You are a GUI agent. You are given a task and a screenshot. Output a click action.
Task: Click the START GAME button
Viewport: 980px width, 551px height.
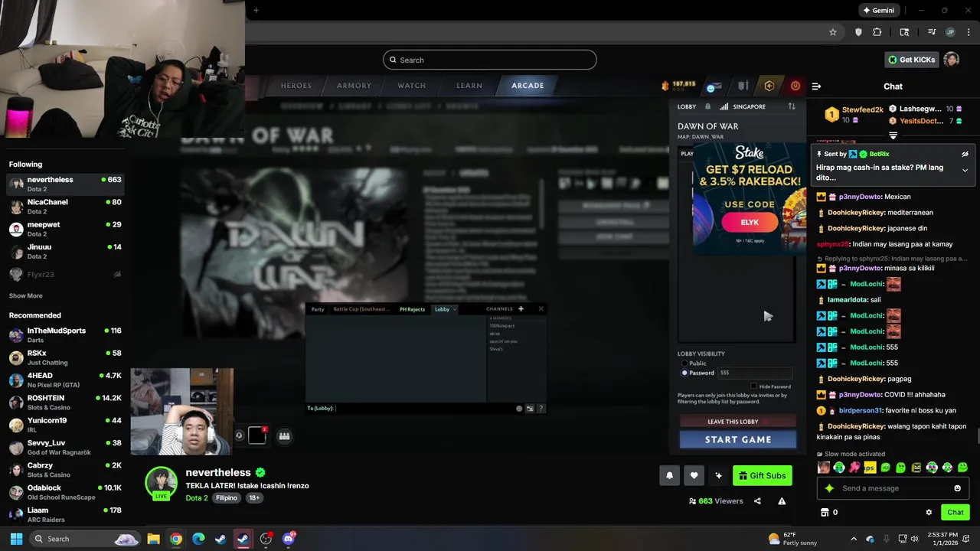pos(738,439)
